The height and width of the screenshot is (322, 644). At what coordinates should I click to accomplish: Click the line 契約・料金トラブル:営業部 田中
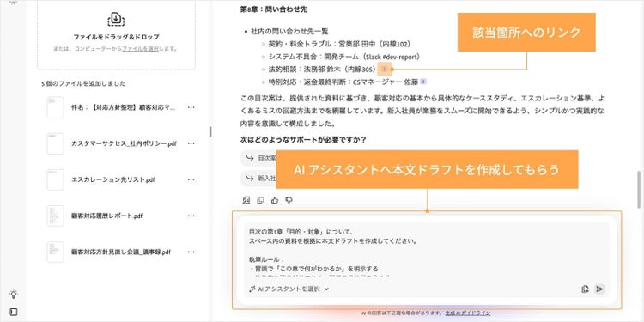[x=340, y=44]
